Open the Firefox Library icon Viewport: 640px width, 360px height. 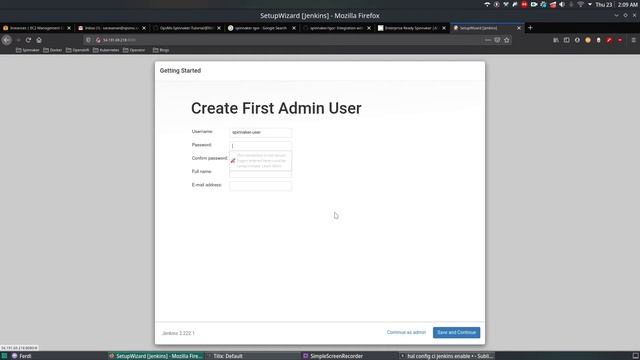point(556,40)
